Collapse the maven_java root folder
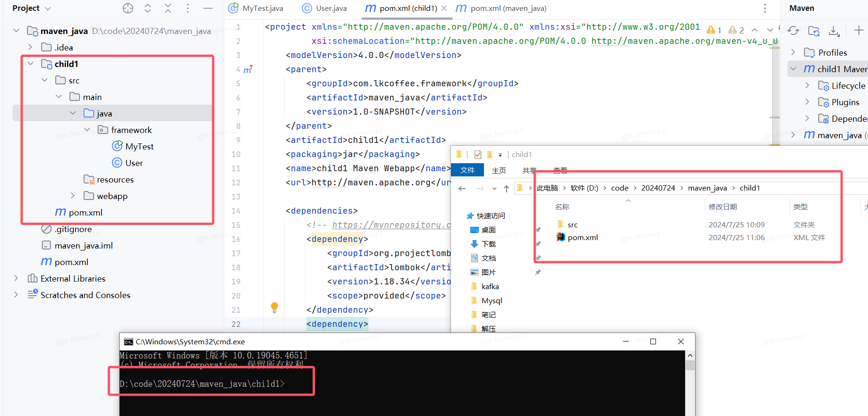Screen dimensions: 868x416 click(16, 31)
